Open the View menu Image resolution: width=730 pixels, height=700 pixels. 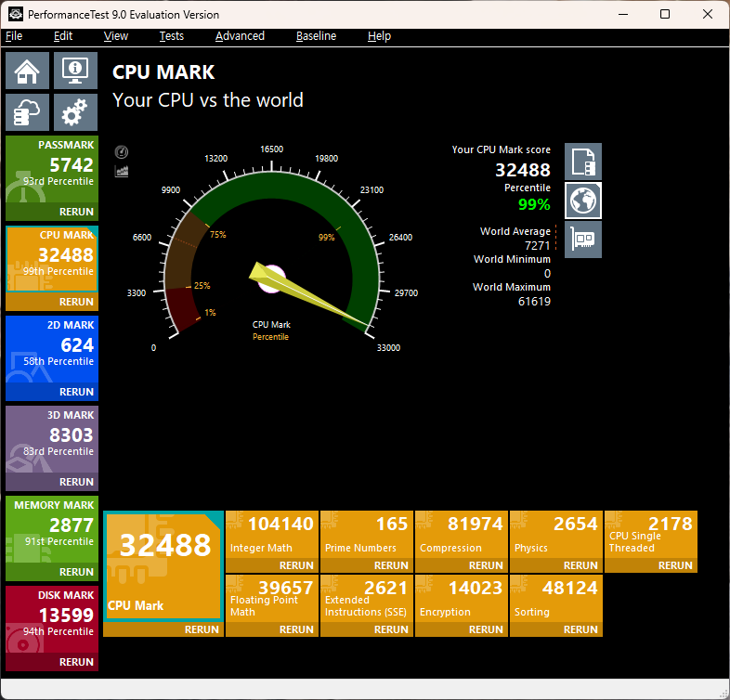115,36
